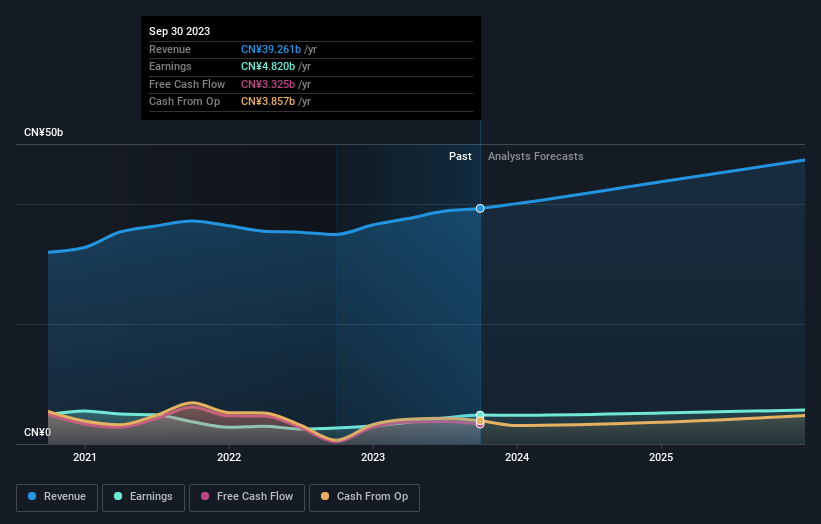The width and height of the screenshot is (821, 524).
Task: Click the CN¥39.261b revenue value
Action: click(x=271, y=49)
